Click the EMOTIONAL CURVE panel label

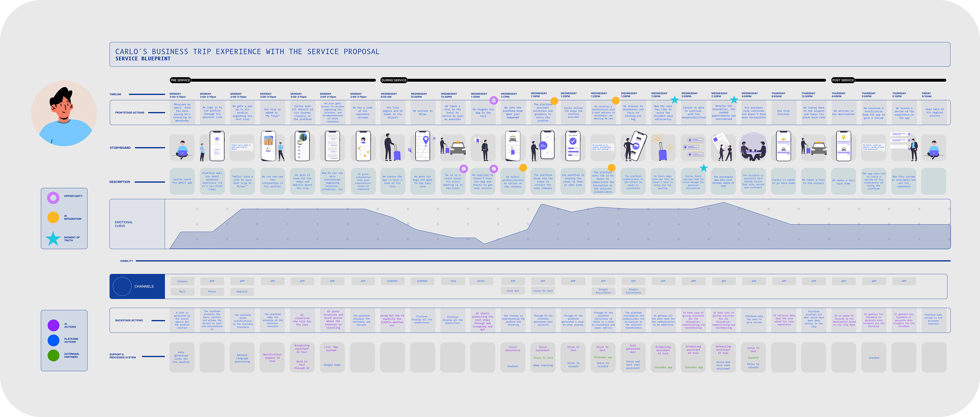124,224
